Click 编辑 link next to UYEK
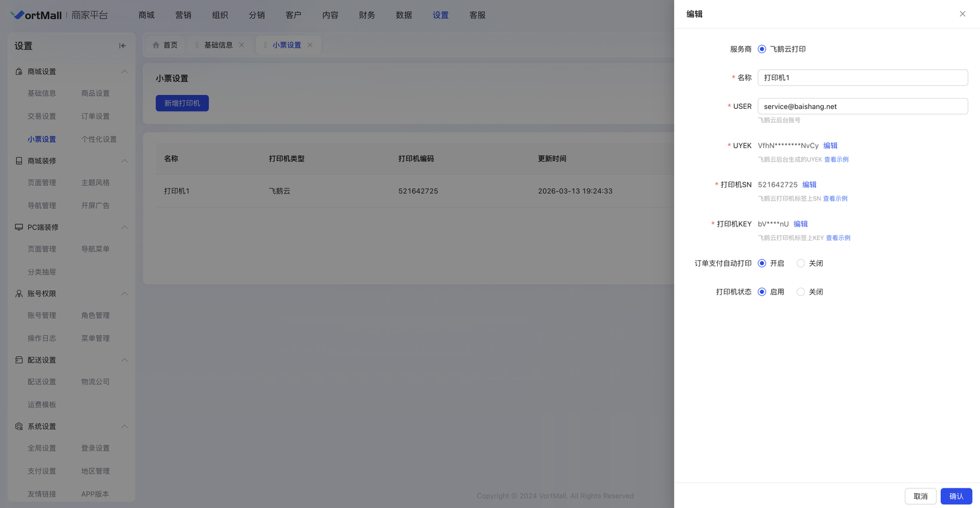The image size is (980, 508). tap(830, 146)
